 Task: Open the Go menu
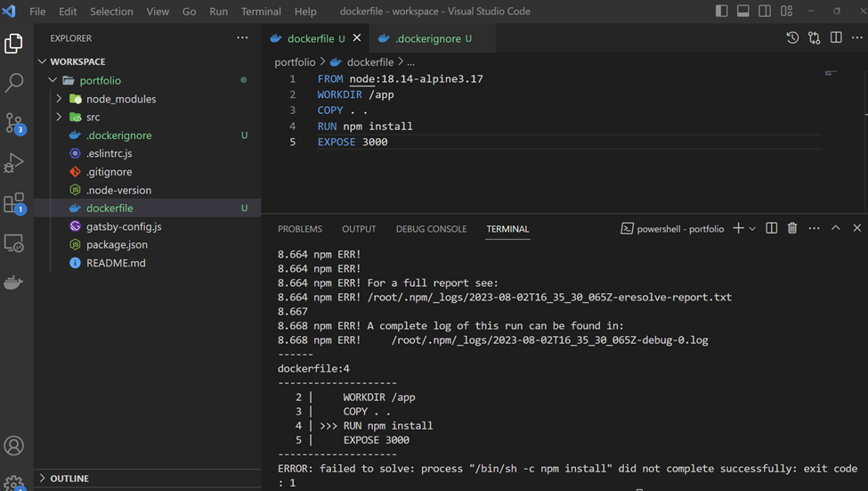190,11
